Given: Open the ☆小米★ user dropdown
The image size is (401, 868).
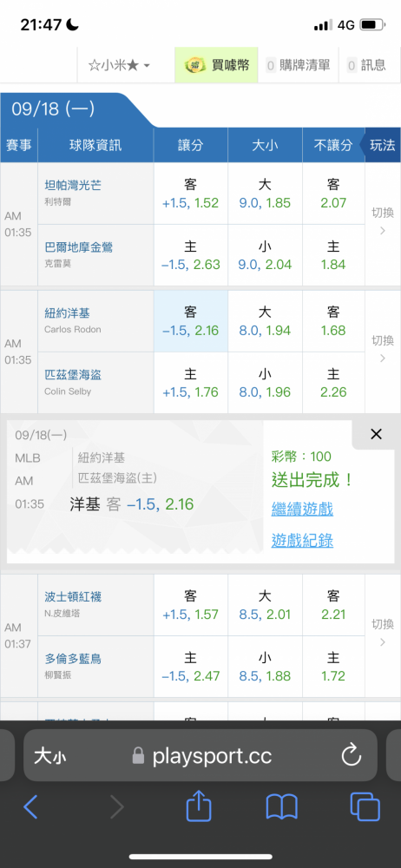Looking at the screenshot, I should coord(119,65).
